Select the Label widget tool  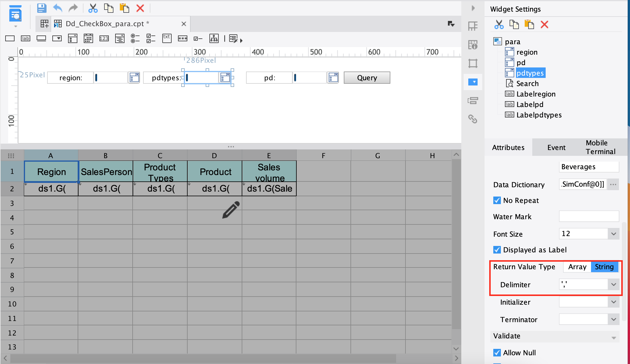tap(26, 38)
